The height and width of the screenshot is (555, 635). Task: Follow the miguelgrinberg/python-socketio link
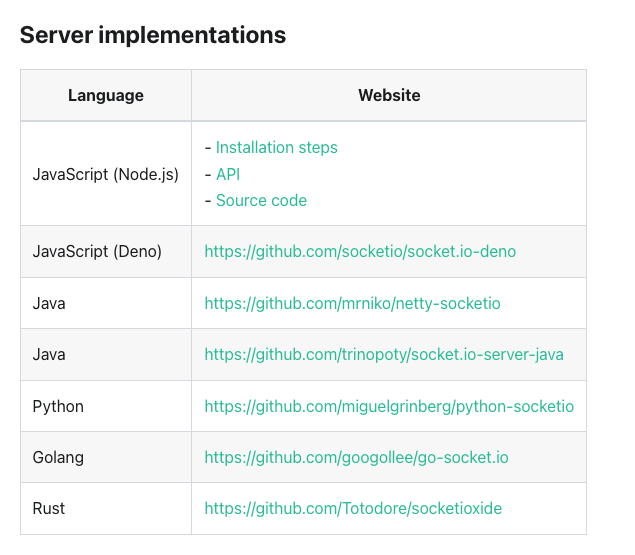pos(389,406)
